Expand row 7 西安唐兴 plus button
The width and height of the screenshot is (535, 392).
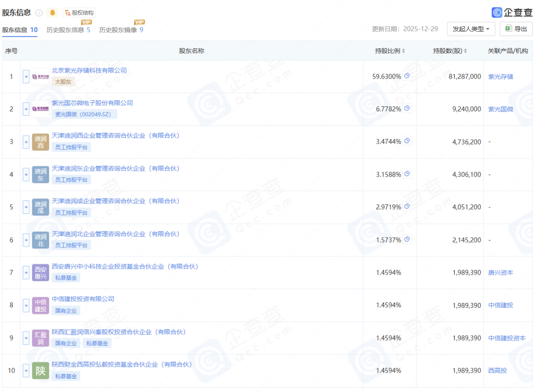tap(26, 273)
